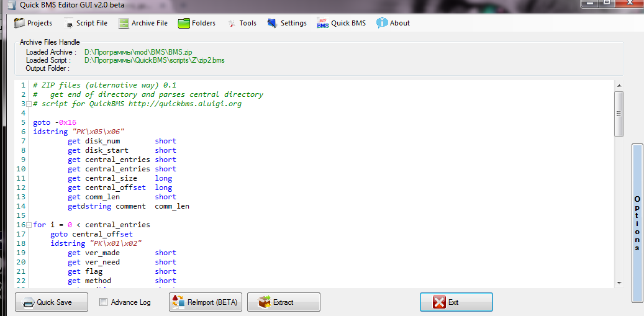Image resolution: width=644 pixels, height=316 pixels.
Task: Open the Script File menu
Action: [x=86, y=23]
